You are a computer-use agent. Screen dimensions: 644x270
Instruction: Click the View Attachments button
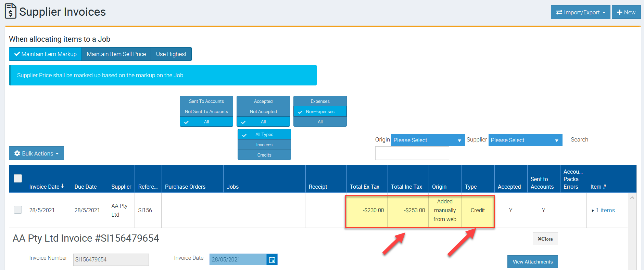(532, 262)
